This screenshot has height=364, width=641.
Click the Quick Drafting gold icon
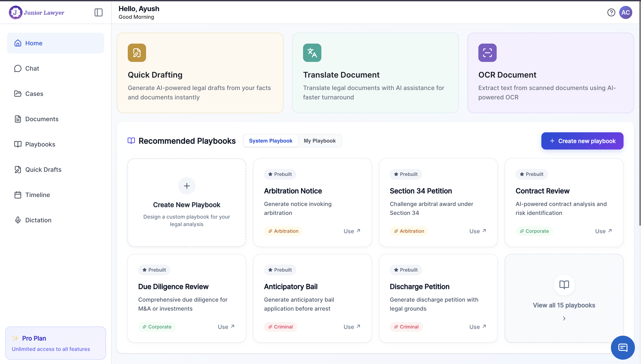click(x=137, y=53)
